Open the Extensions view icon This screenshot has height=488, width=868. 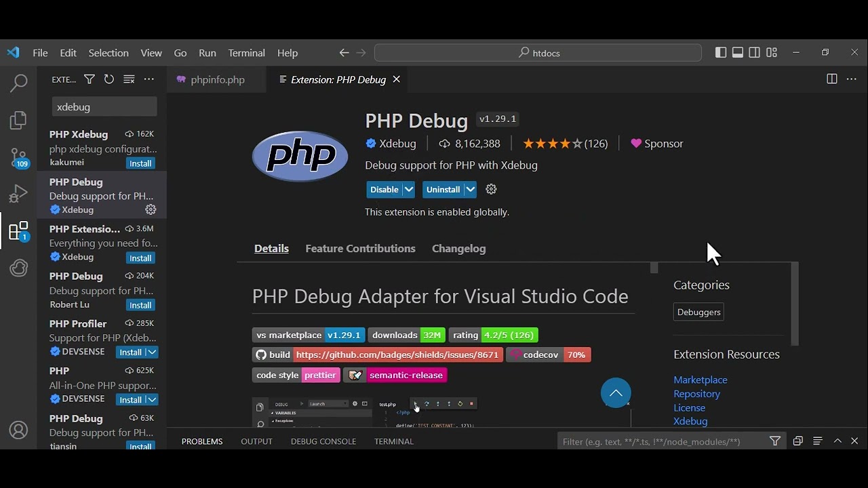click(x=18, y=231)
